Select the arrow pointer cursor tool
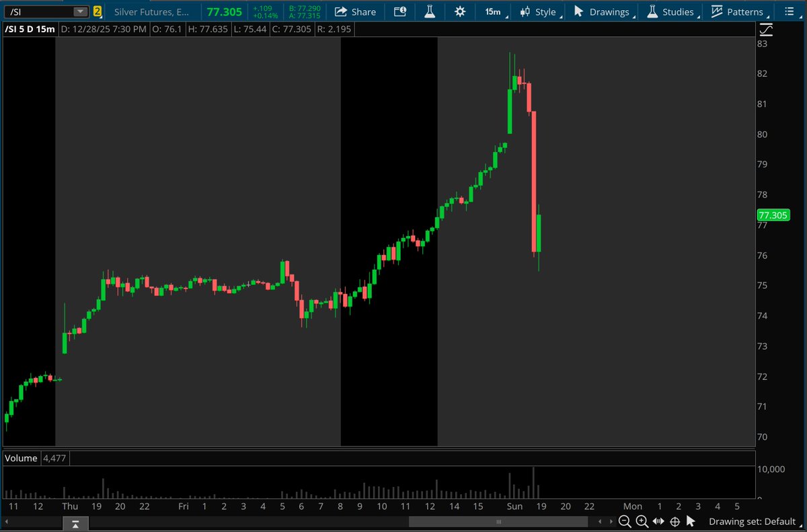Image resolution: width=807 pixels, height=532 pixels. click(x=691, y=521)
